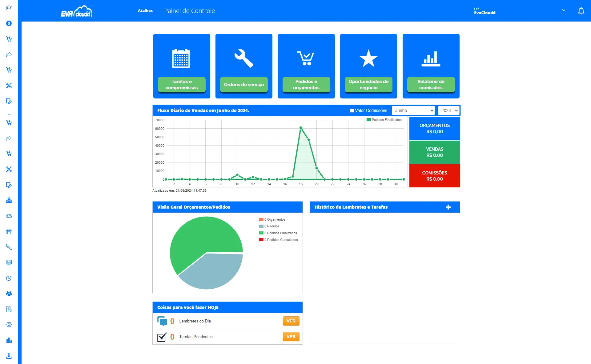This screenshot has width=591, height=364.
Task: Click the delivery truck sidebar icon
Action: [x=9, y=216]
